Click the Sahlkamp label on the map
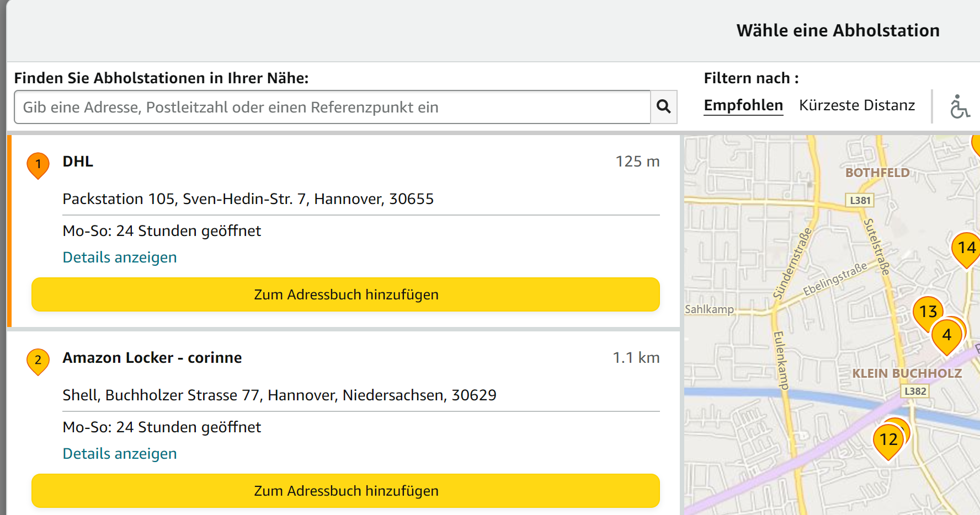The image size is (980, 515). (x=709, y=309)
